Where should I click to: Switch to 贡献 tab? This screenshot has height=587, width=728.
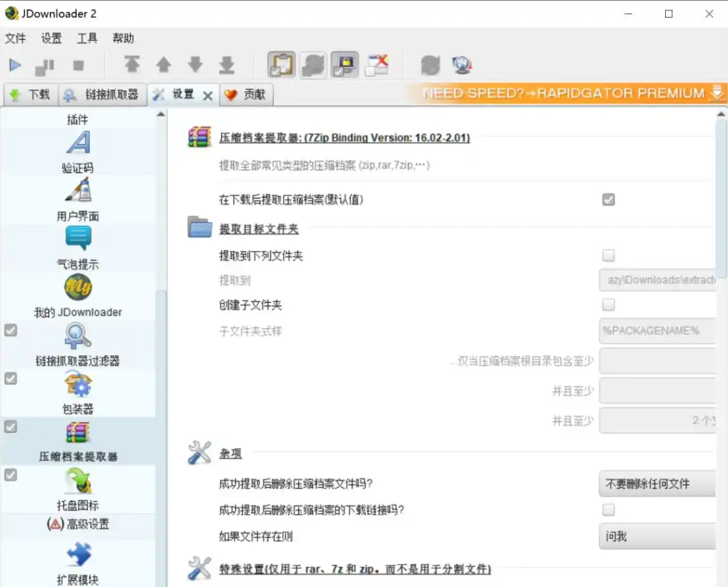[x=246, y=94]
